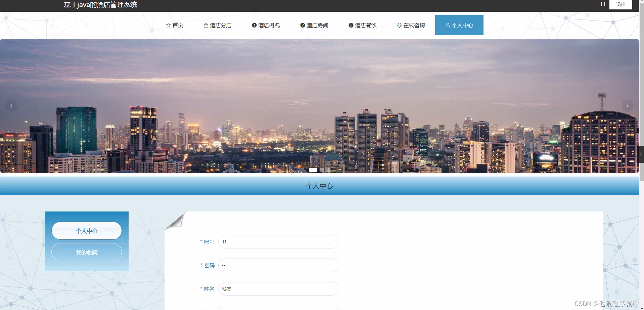Click the right carousel arrow
Screen dimensions: 644x310
click(x=628, y=106)
